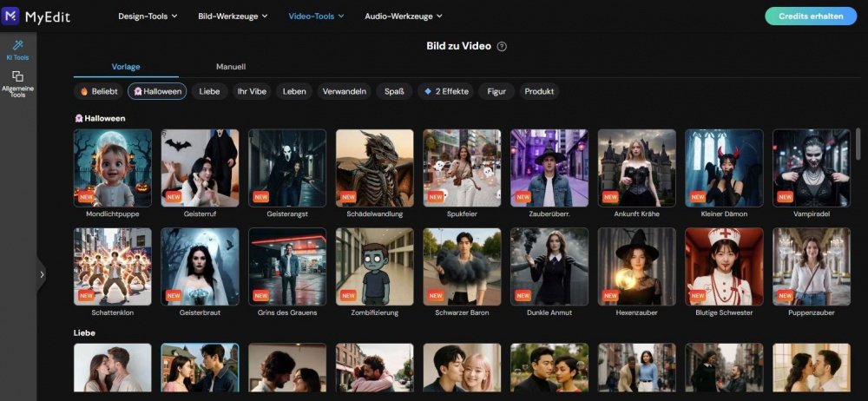Pick the Zombifizierung template thumbnail

pos(375,266)
